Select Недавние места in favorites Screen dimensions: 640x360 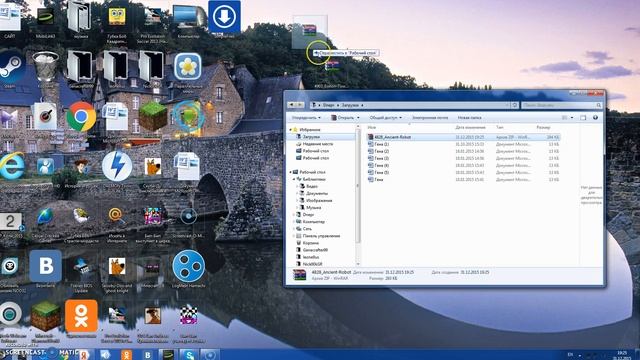coord(318,144)
